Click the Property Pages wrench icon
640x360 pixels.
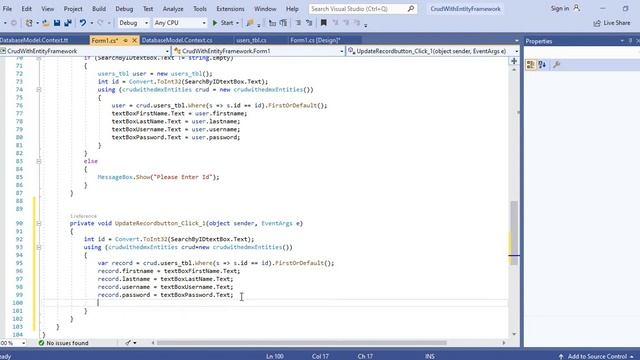tap(556, 64)
